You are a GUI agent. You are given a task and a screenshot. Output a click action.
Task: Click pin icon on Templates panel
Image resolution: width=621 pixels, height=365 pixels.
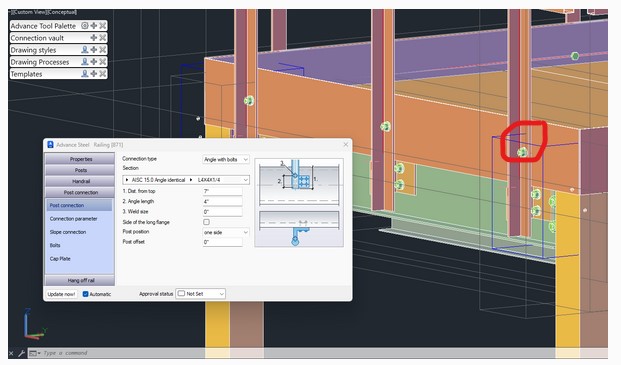(x=85, y=74)
